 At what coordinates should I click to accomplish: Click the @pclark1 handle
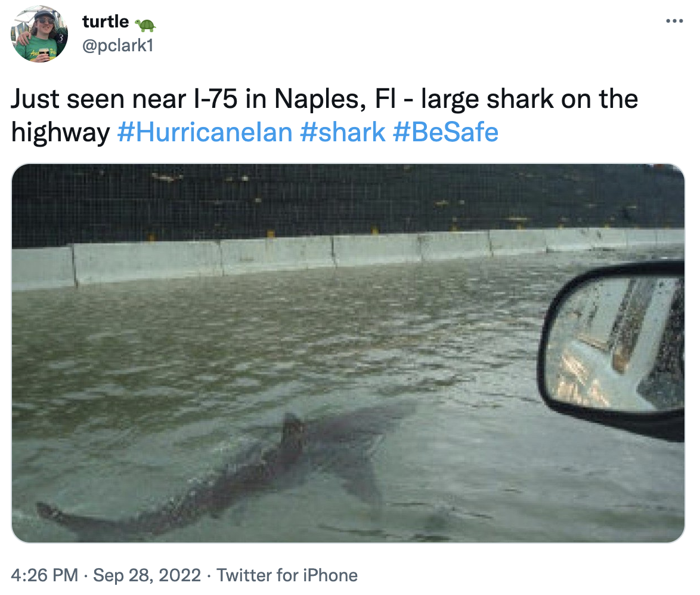coord(117,45)
